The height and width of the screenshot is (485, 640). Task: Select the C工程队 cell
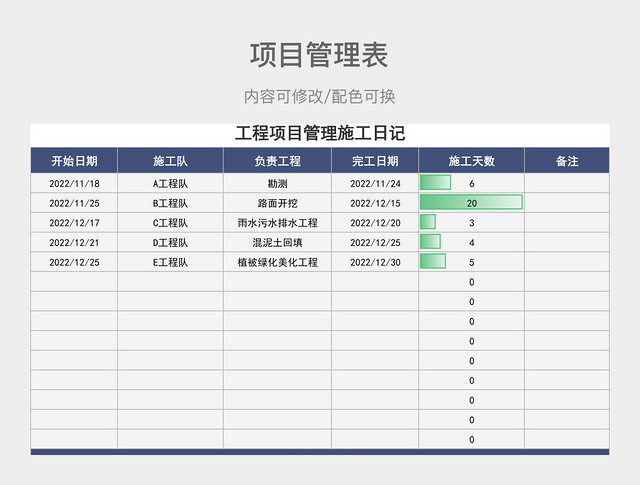[x=170, y=222]
